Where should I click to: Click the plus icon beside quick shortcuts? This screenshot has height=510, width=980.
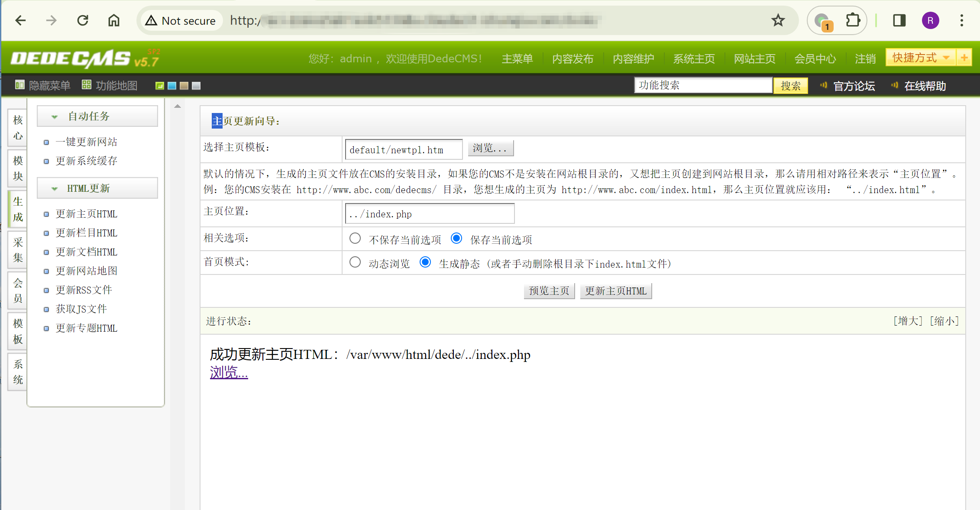(x=964, y=58)
